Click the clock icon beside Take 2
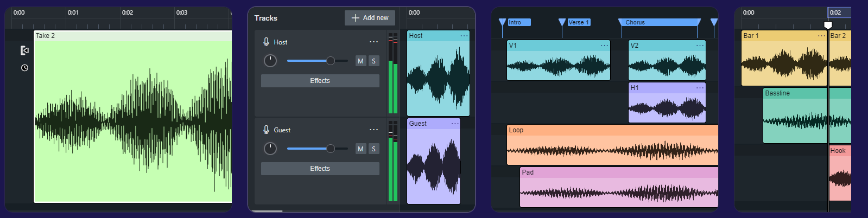868x218 pixels. [x=24, y=68]
